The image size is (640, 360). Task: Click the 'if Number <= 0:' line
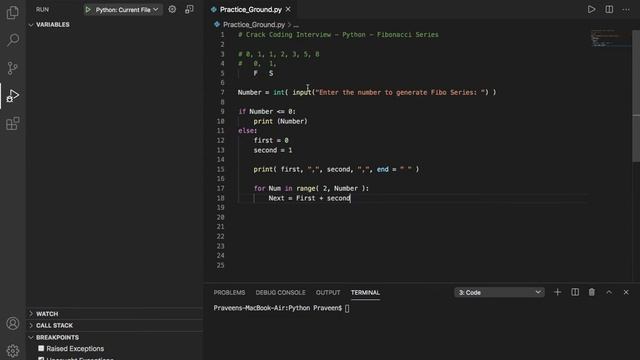267,111
